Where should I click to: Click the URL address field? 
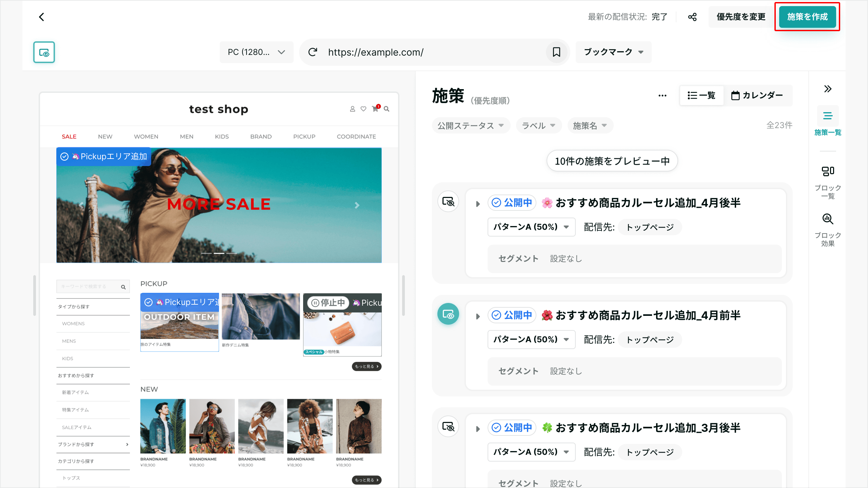pyautogui.click(x=434, y=52)
